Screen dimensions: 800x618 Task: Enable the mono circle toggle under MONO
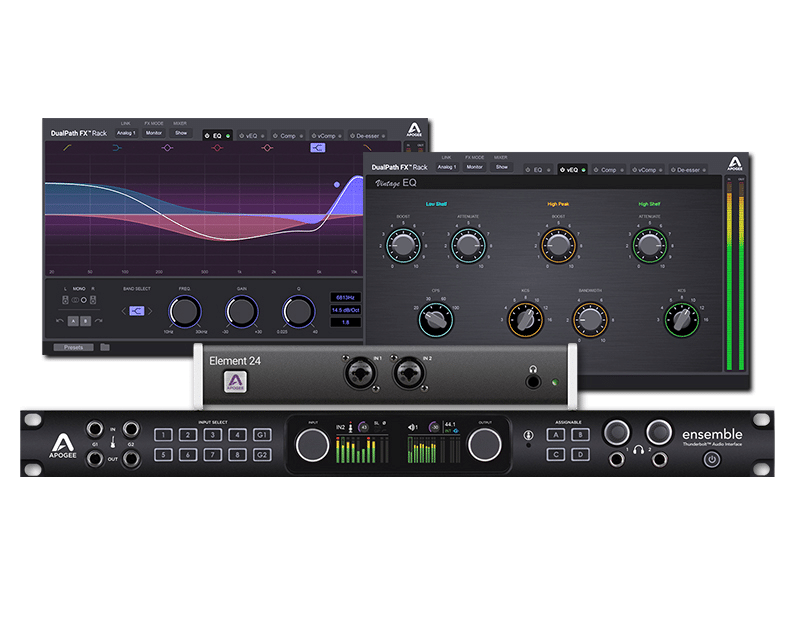(84, 300)
